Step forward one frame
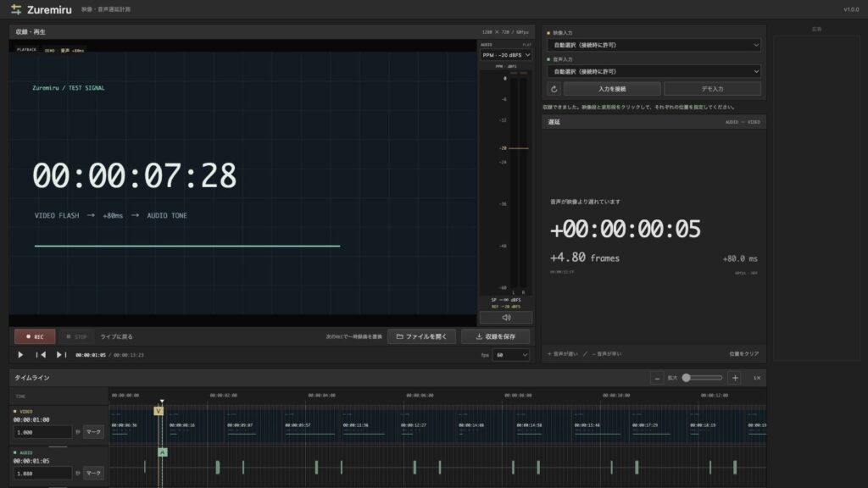The image size is (868, 488). point(61,355)
